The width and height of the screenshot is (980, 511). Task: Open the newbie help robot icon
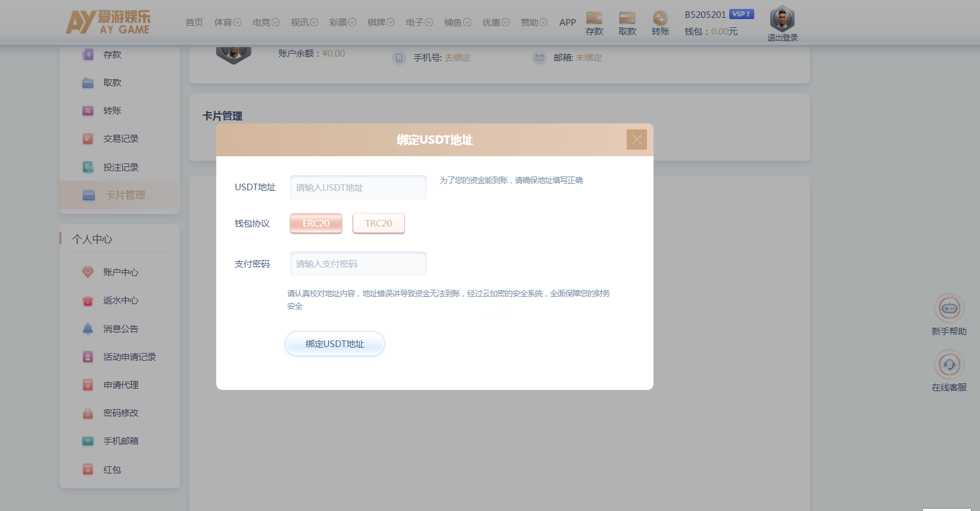[948, 308]
